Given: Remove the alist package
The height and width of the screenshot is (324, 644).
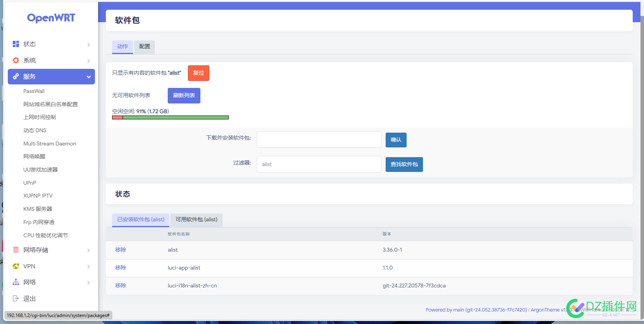Looking at the screenshot, I should point(121,250).
